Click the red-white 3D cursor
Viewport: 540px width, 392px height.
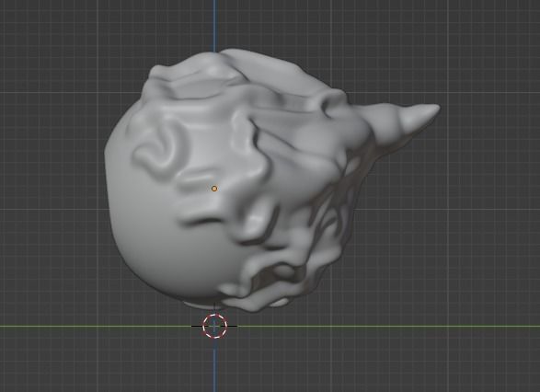(x=215, y=326)
